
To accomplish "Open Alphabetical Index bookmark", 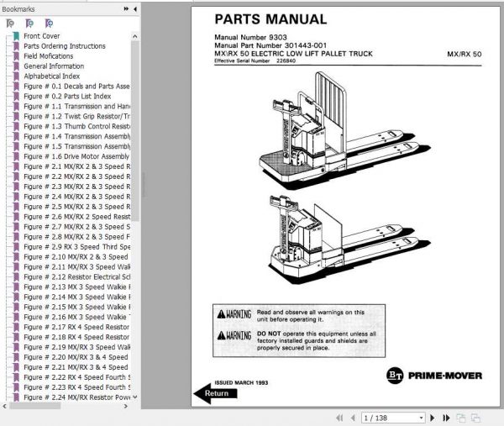I will click(51, 76).
